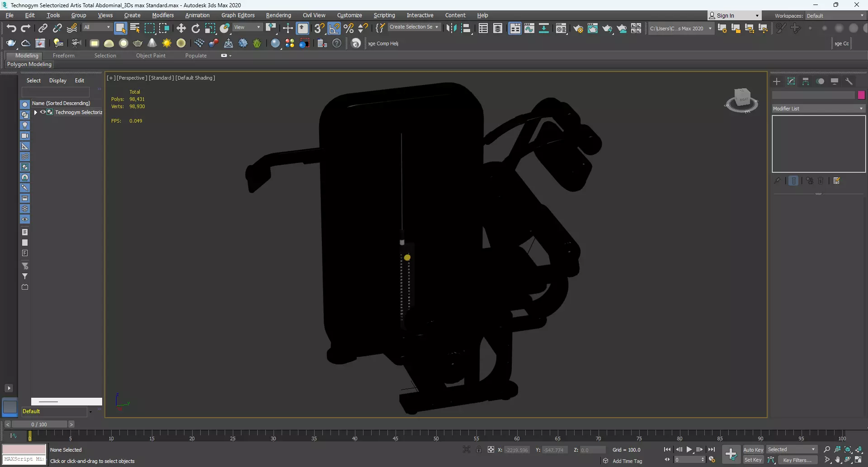Switch to the Object Paint ribbon tab

[151, 56]
